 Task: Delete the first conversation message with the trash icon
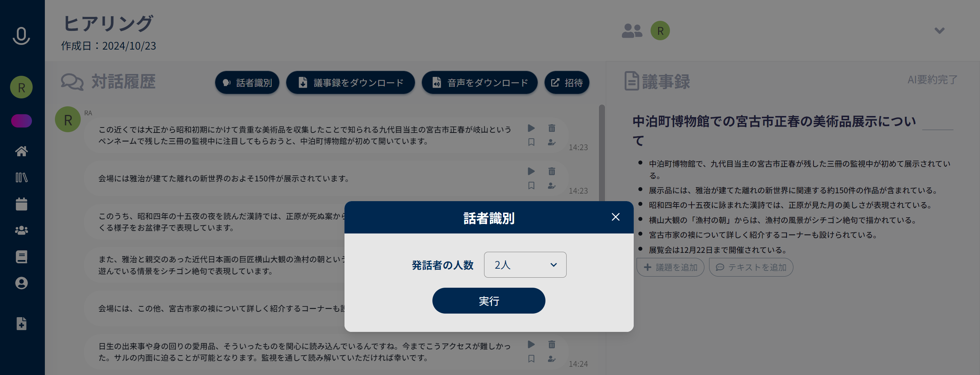click(552, 128)
